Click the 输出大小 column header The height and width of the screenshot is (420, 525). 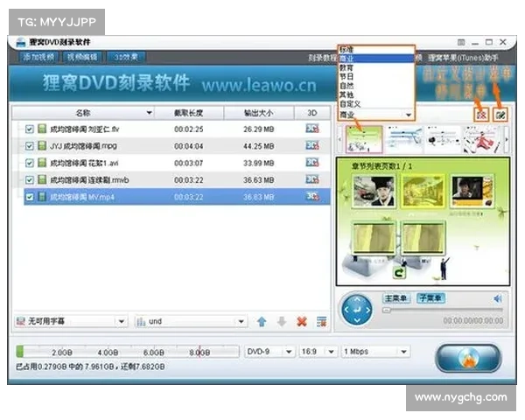coord(259,113)
